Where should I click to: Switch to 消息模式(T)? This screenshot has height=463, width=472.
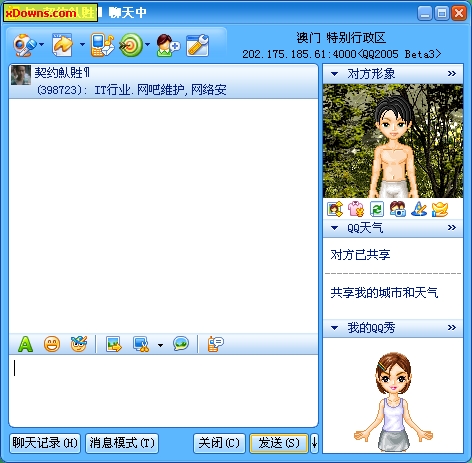[x=122, y=443]
